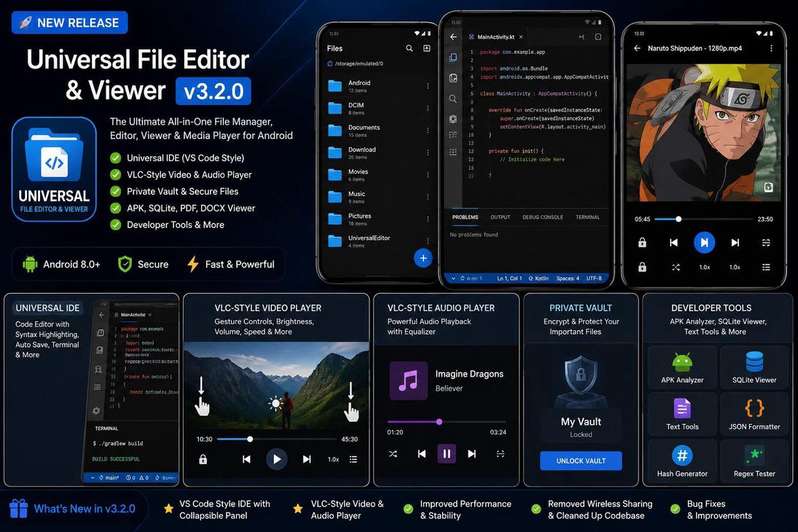The image size is (798, 532).
Task: Change encoding via UTF-8 status item
Action: (x=594, y=278)
